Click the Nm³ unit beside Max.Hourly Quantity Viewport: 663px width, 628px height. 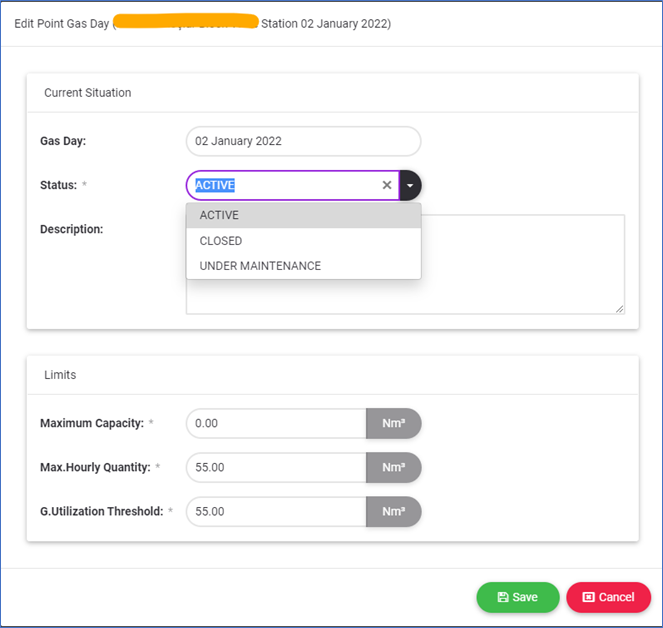pos(393,467)
